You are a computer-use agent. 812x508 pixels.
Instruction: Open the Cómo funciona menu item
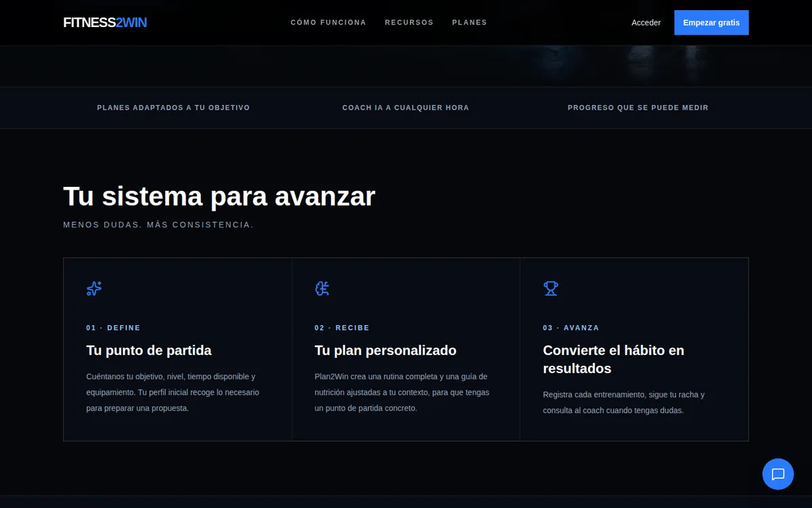pos(328,22)
